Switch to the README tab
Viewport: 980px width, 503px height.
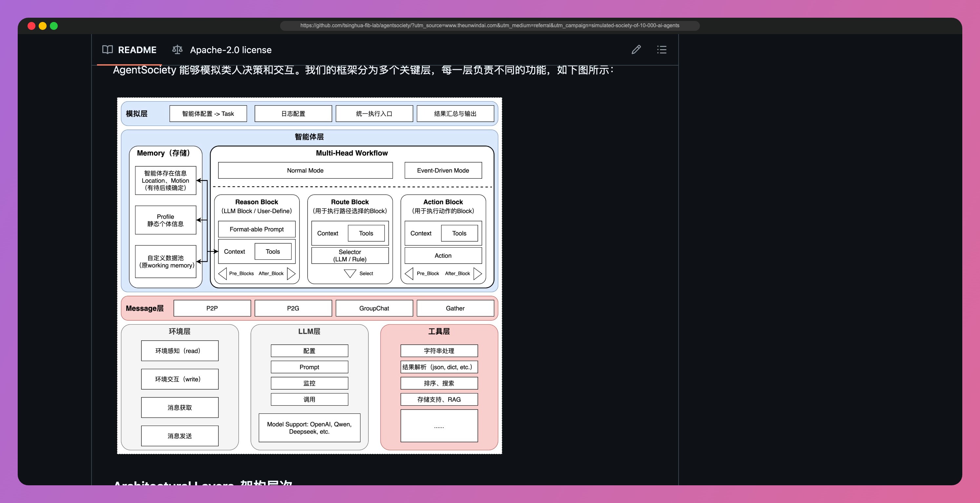pos(129,50)
